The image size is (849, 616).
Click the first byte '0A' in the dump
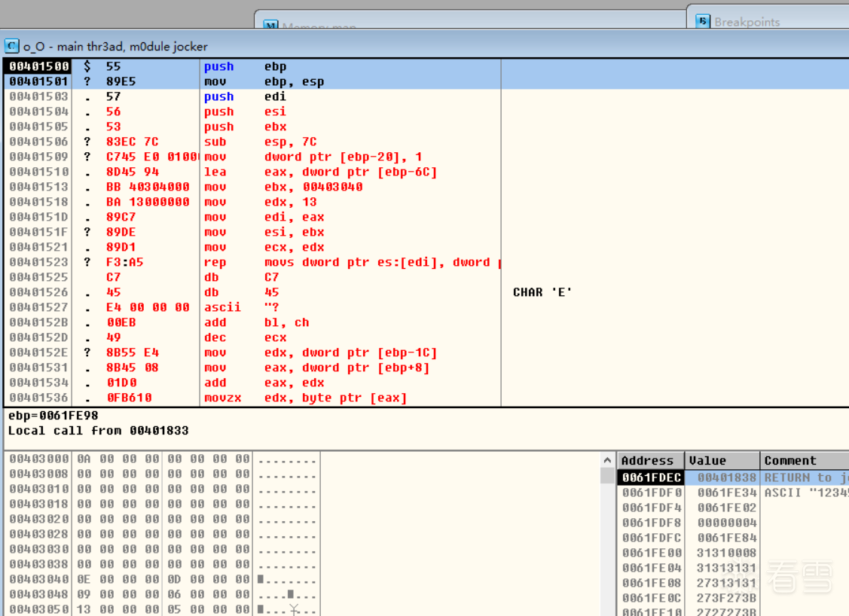click(84, 459)
